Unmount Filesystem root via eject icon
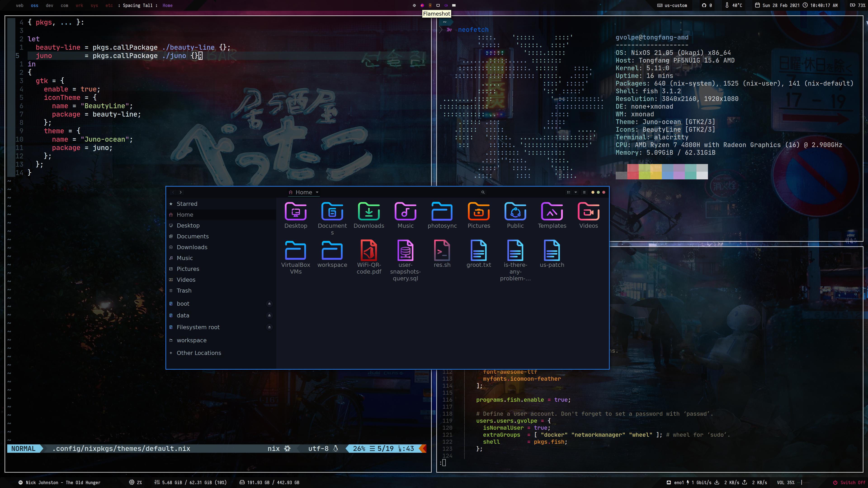Image resolution: width=868 pixels, height=488 pixels. [269, 327]
